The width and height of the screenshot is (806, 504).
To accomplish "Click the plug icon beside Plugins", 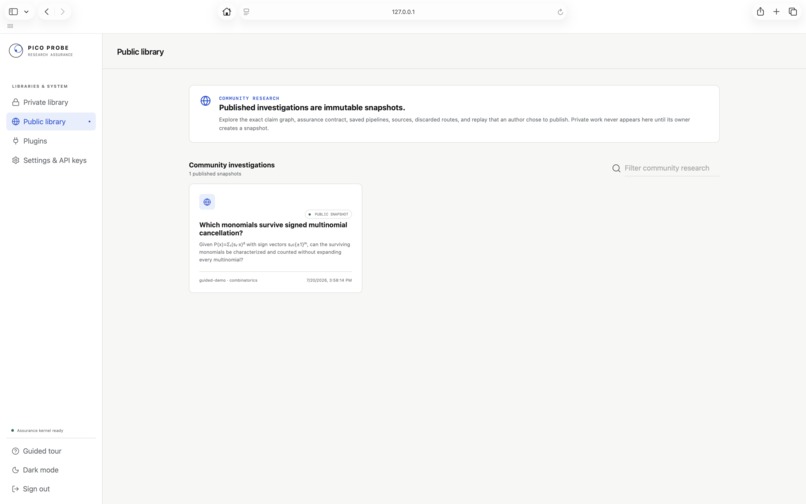I will [15, 141].
